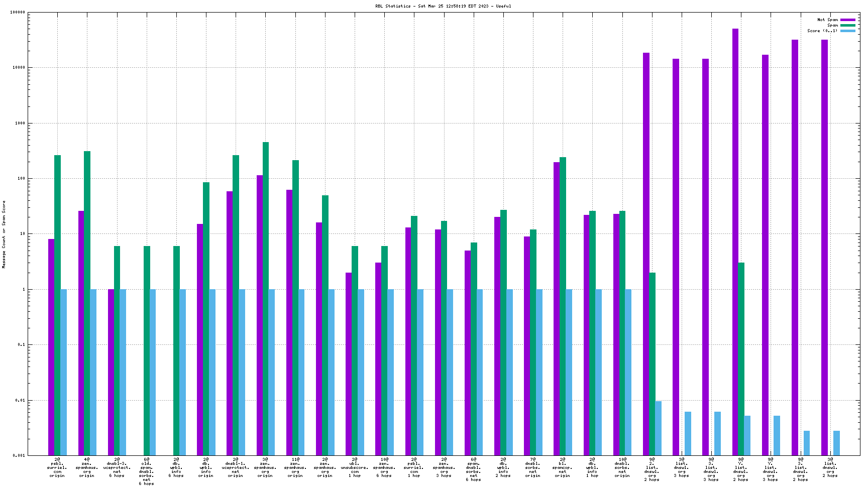Image resolution: width=868 pixels, height=488 pixels.
Task: Select the 11@ zen.spamhaus.org origin axis label
Action: coord(295,467)
